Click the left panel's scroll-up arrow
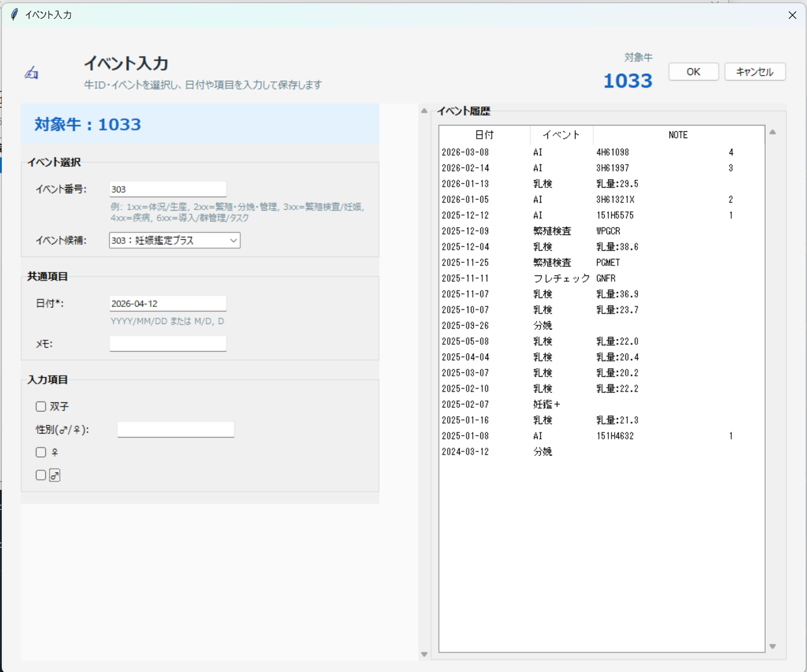The height and width of the screenshot is (672, 807). click(x=424, y=111)
